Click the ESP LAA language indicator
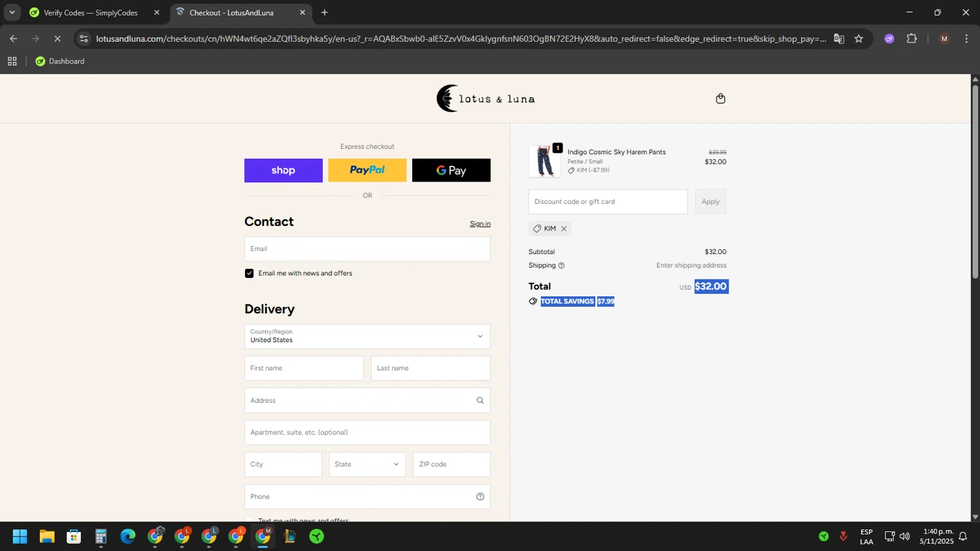 (866, 537)
